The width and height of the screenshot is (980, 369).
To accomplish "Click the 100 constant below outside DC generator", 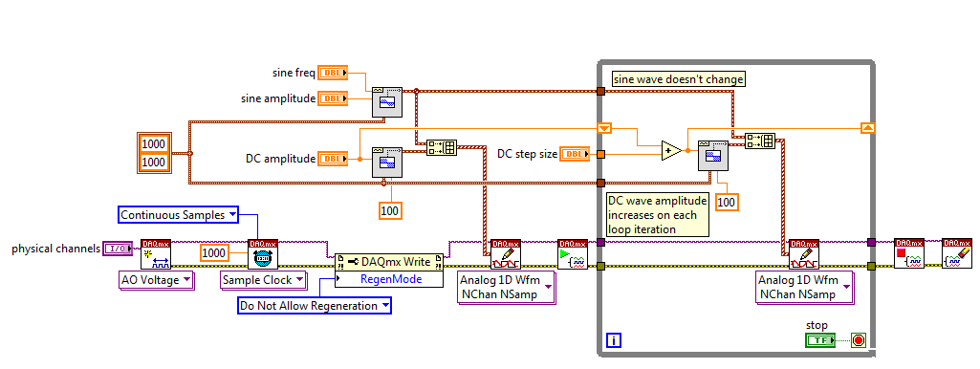I will [x=390, y=210].
